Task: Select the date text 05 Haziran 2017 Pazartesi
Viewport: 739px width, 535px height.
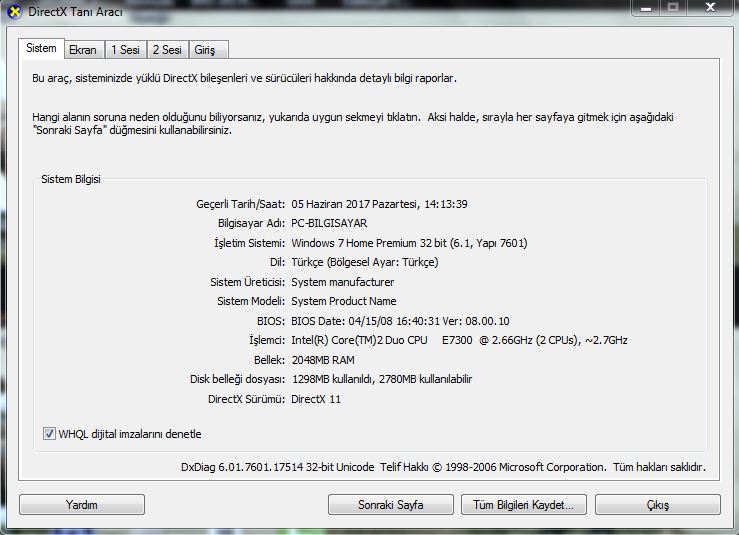Action: 354,204
